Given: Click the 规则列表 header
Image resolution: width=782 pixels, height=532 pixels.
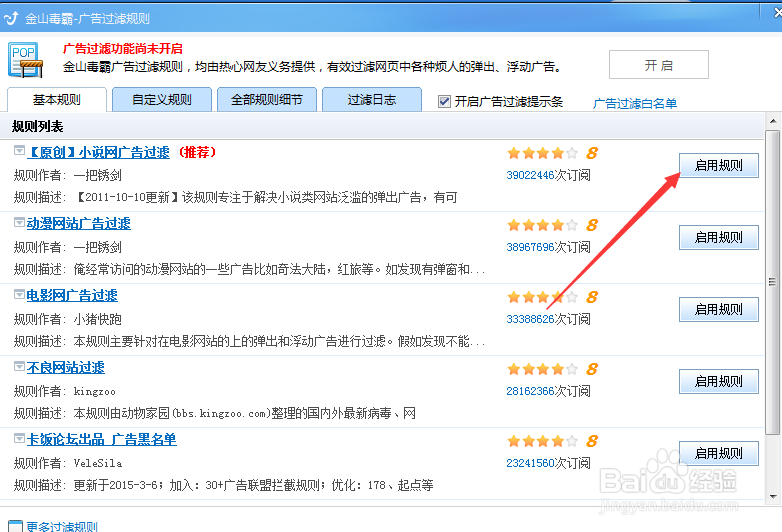Looking at the screenshot, I should (38, 127).
